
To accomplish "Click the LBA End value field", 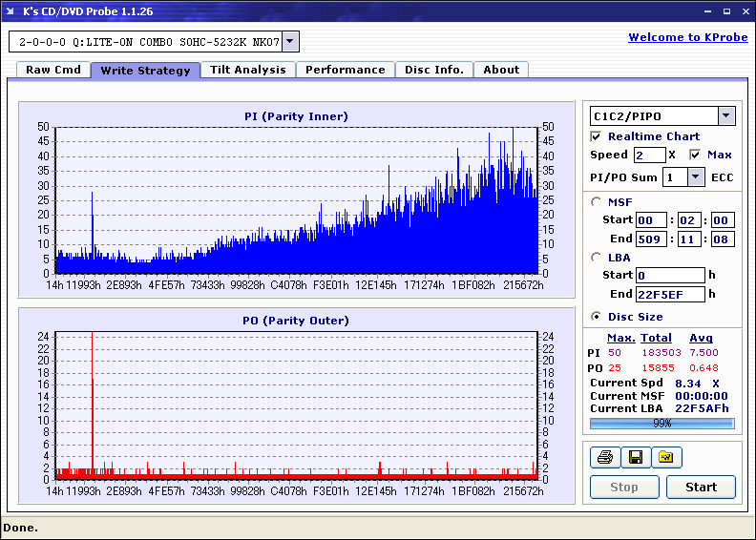I will (670, 295).
